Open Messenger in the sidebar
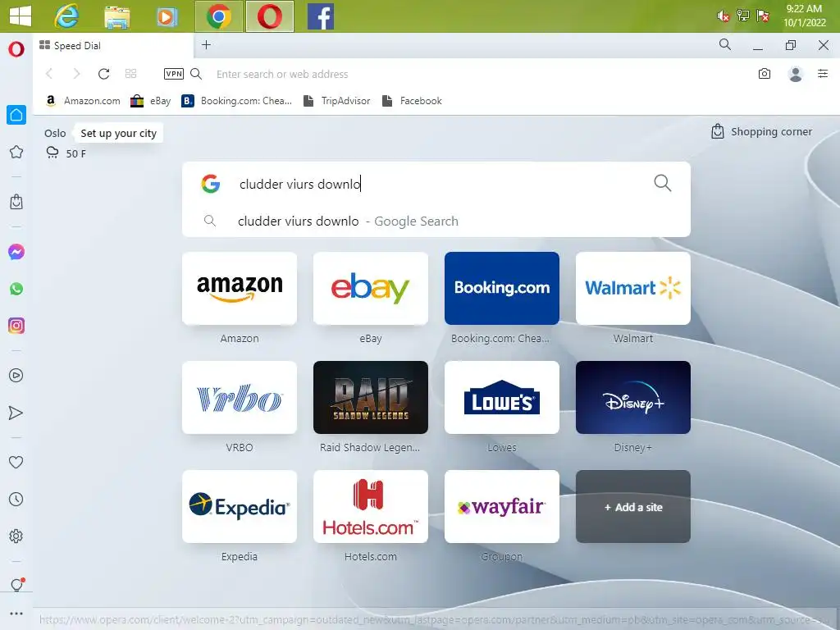This screenshot has width=840, height=630. click(16, 252)
